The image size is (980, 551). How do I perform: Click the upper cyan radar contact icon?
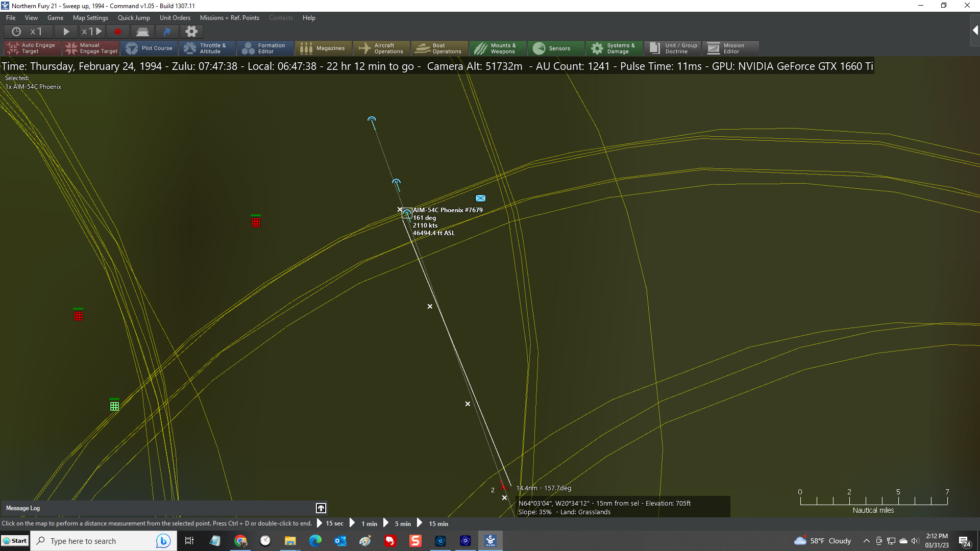(372, 120)
